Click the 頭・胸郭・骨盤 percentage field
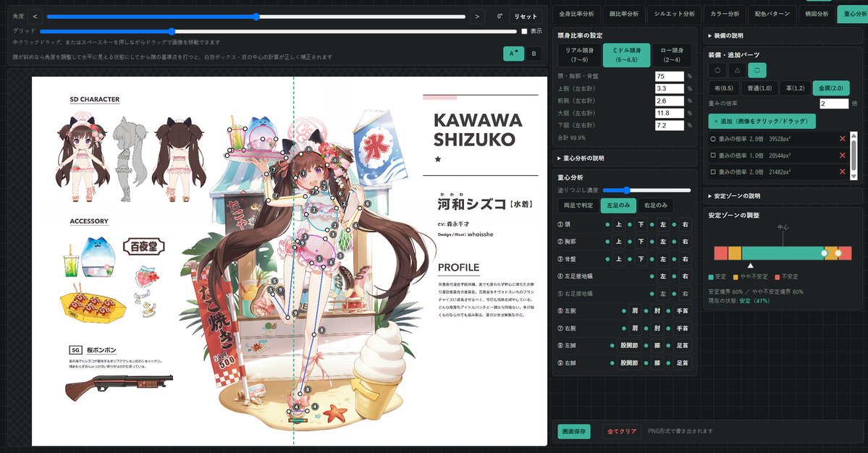 670,76
